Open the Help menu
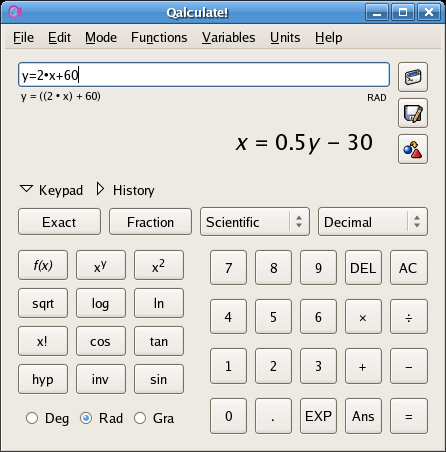 329,37
